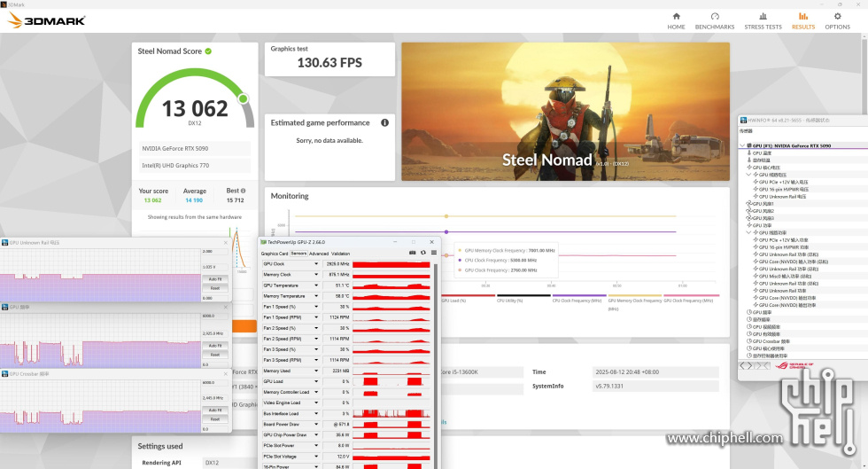868x469 pixels.
Task: Click the 3DMark logo
Action: (x=46, y=20)
